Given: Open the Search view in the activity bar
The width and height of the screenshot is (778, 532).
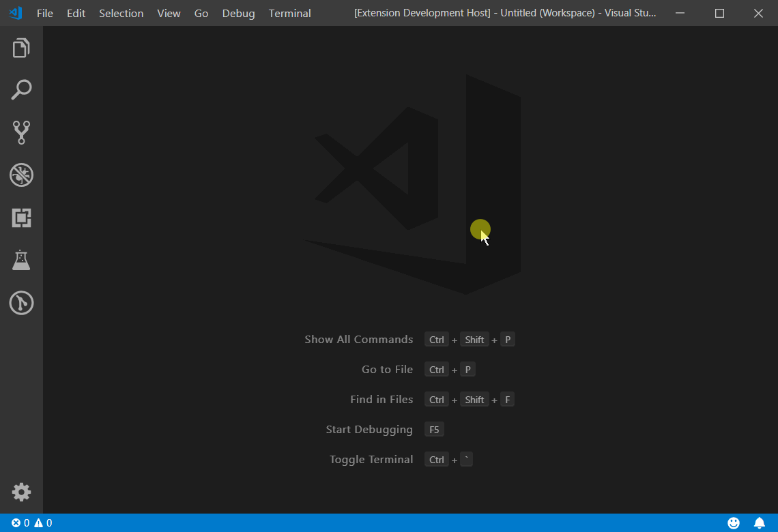Looking at the screenshot, I should 21,90.
